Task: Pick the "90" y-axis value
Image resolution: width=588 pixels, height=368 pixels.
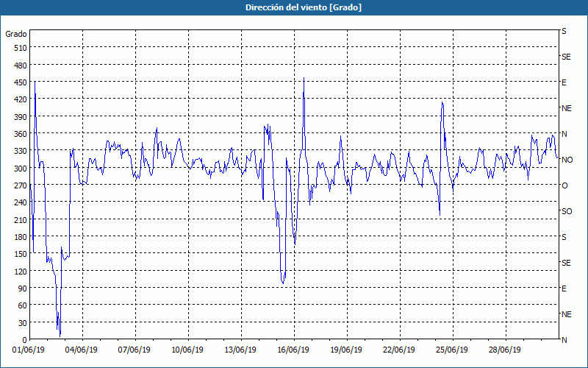Action: tap(23, 289)
